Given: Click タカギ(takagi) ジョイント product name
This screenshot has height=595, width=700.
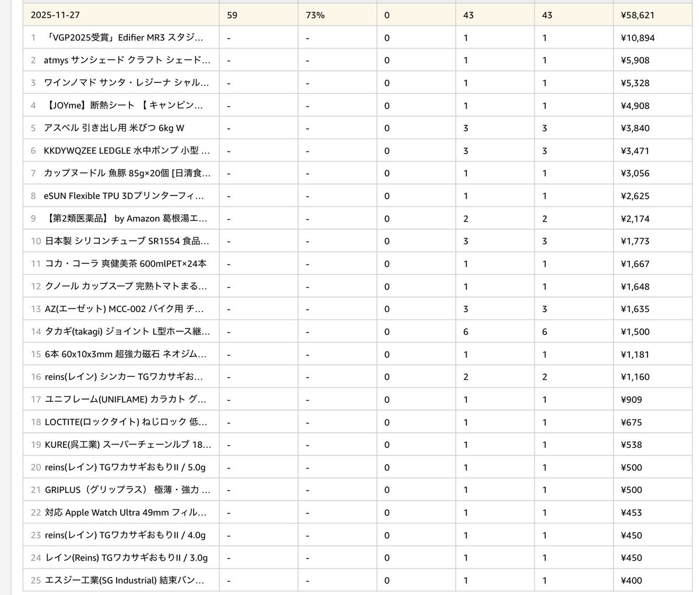Looking at the screenshot, I should (128, 332).
